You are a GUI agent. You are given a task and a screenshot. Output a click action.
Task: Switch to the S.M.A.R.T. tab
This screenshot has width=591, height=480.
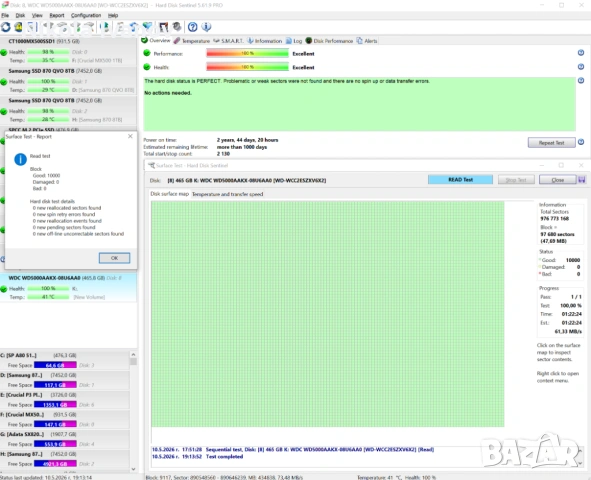[x=228, y=41]
